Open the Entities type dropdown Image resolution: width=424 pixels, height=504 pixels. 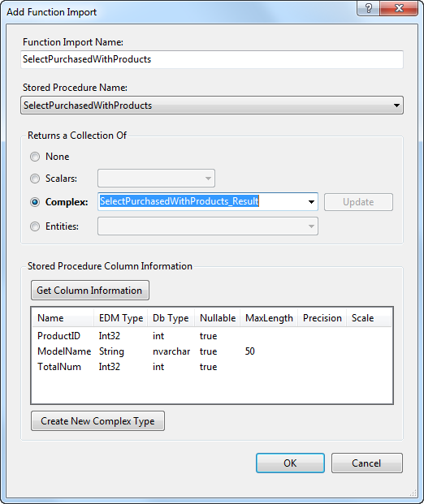point(208,226)
